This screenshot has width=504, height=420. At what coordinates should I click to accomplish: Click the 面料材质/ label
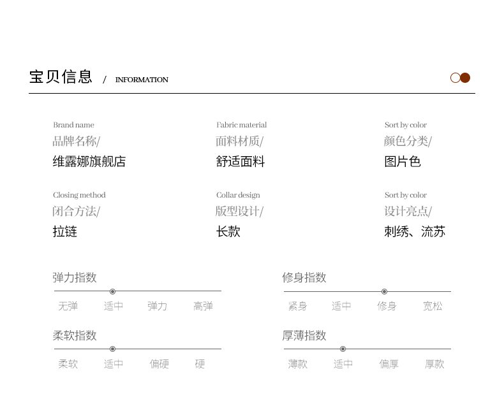(239, 141)
